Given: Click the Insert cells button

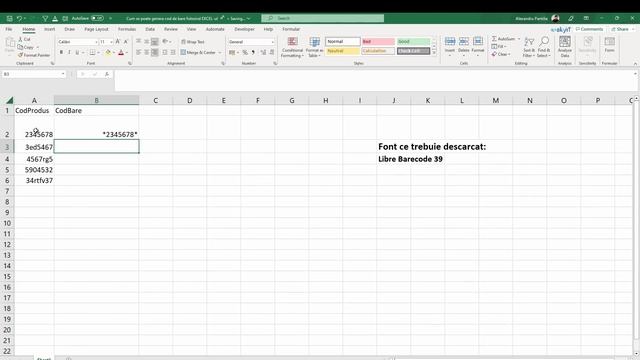Looking at the screenshot, I should pyautogui.click(x=450, y=47).
